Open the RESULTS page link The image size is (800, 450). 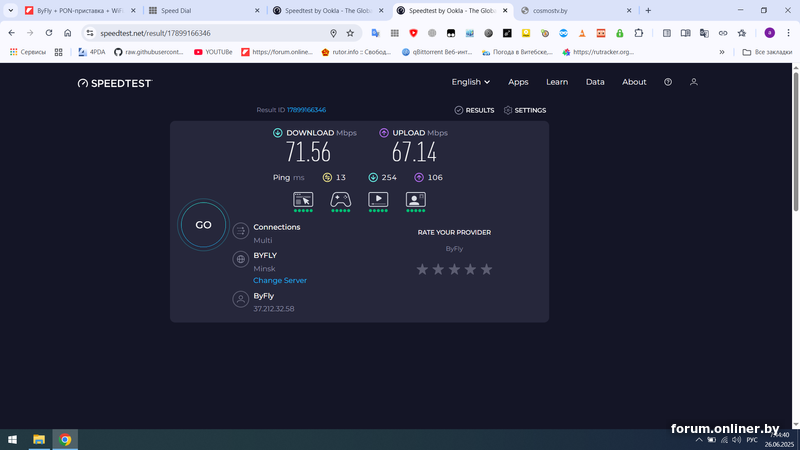coord(474,110)
